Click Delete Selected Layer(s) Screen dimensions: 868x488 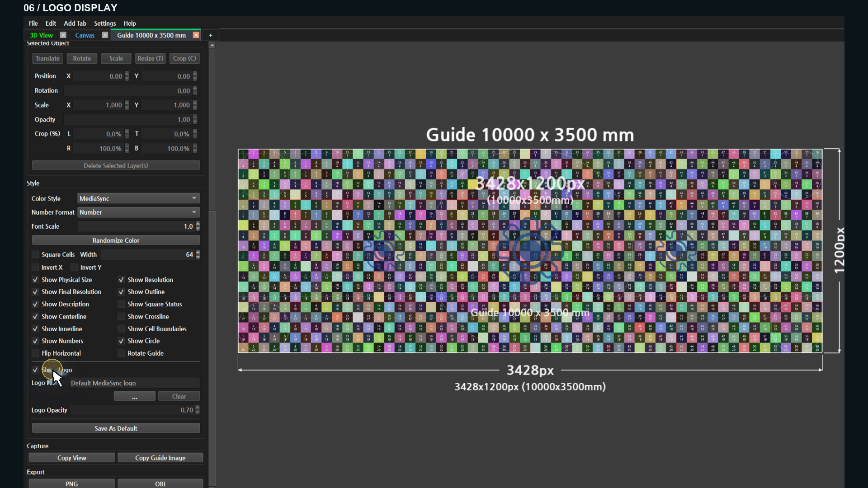(x=116, y=166)
